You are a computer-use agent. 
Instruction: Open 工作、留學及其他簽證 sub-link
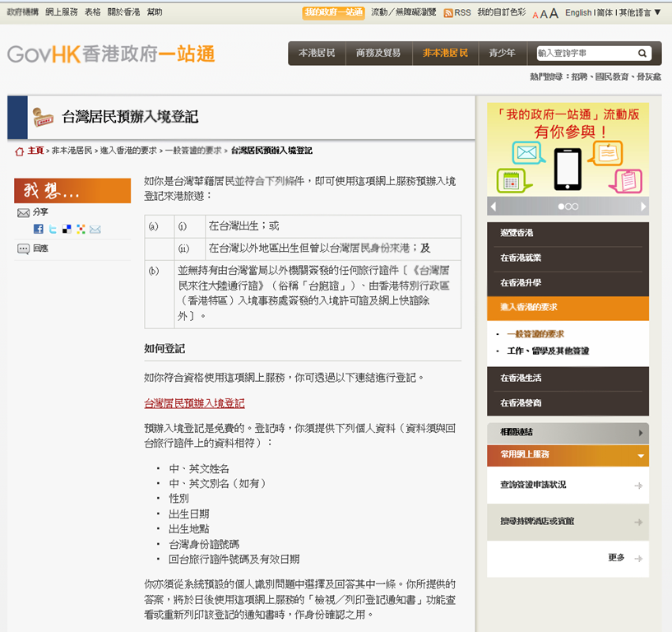(548, 351)
